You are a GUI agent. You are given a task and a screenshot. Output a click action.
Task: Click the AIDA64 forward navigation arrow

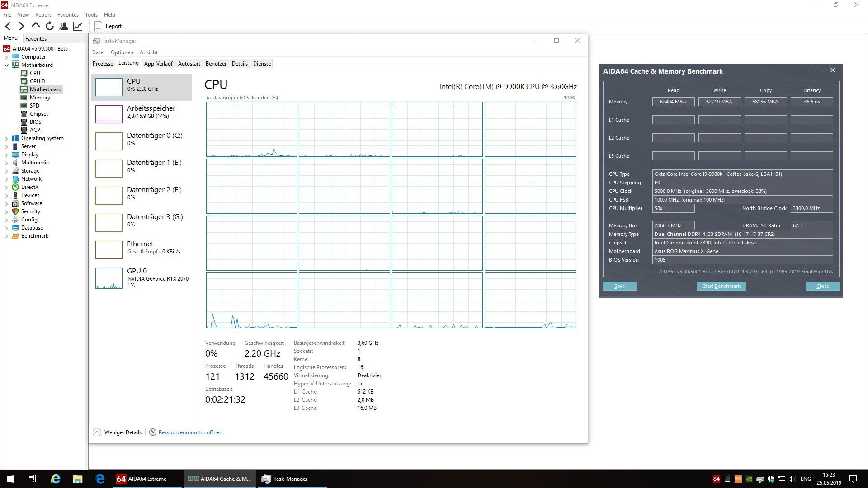click(21, 26)
